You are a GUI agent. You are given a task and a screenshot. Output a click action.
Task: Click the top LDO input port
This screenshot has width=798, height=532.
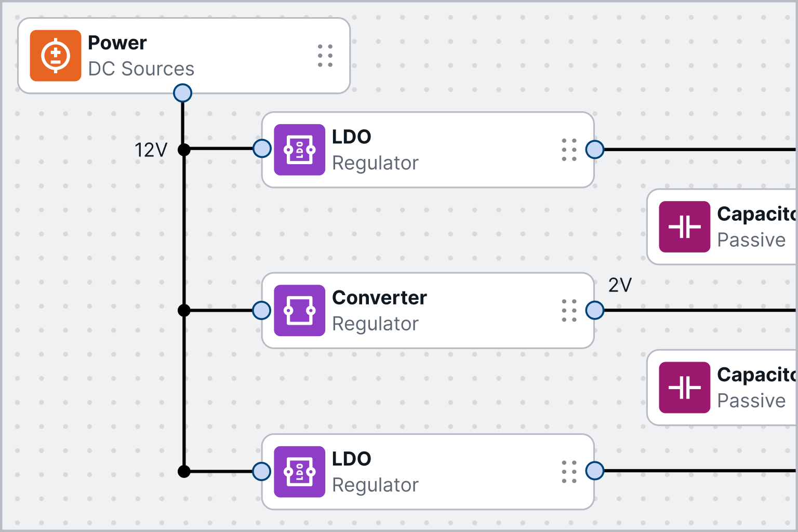point(262,149)
